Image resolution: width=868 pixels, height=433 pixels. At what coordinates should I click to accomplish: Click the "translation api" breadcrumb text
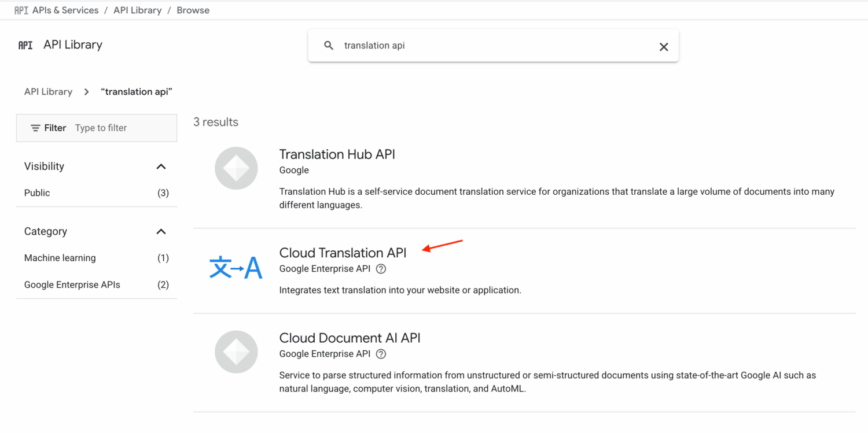tap(137, 92)
